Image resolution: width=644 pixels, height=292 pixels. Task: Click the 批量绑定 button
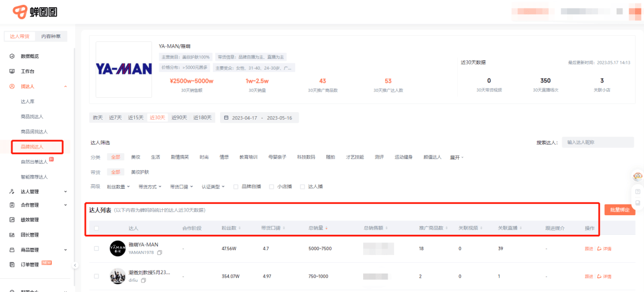click(x=620, y=210)
